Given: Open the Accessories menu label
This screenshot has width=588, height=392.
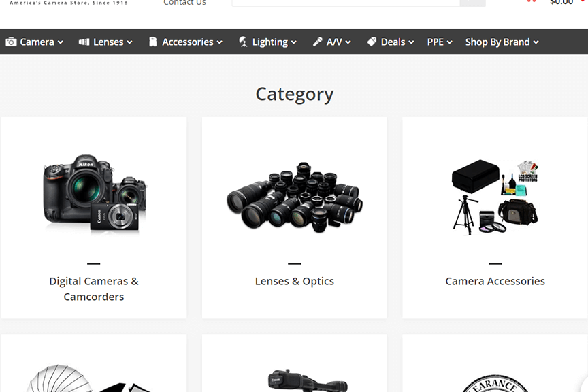Looking at the screenshot, I should [x=187, y=42].
